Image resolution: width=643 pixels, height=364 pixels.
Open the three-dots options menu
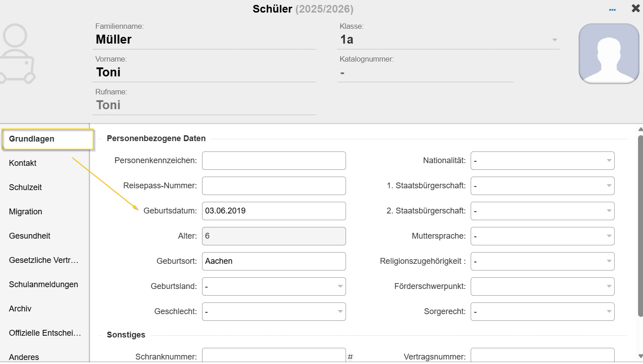point(612,9)
